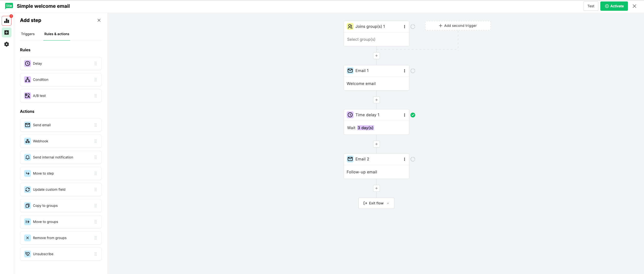
Task: Add step below Joins group(s) trigger
Action: tap(376, 56)
